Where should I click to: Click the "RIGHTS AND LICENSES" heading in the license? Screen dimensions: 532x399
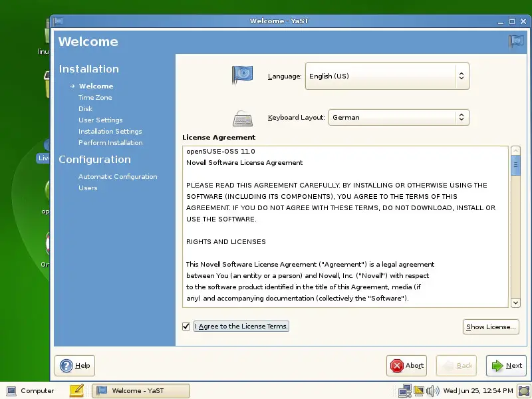226,241
